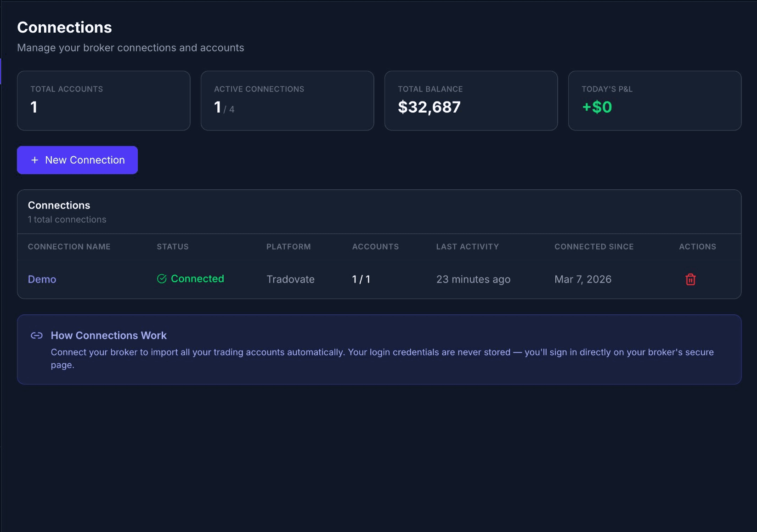
Task: Click the Today's P&L card
Action: [655, 101]
